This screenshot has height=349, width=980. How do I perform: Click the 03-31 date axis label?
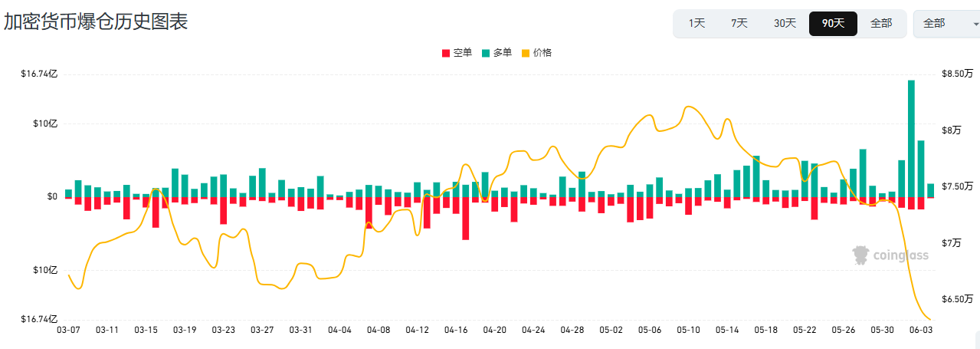tap(300, 330)
